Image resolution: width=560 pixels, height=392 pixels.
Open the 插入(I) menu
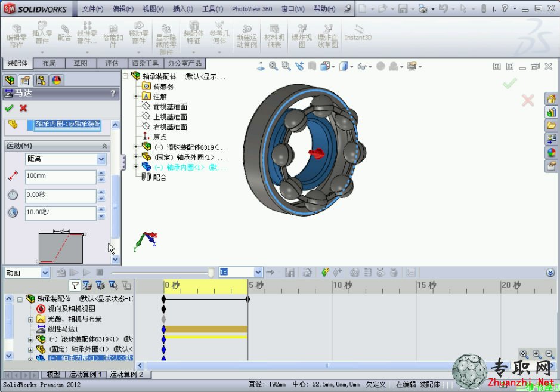pyautogui.click(x=183, y=8)
